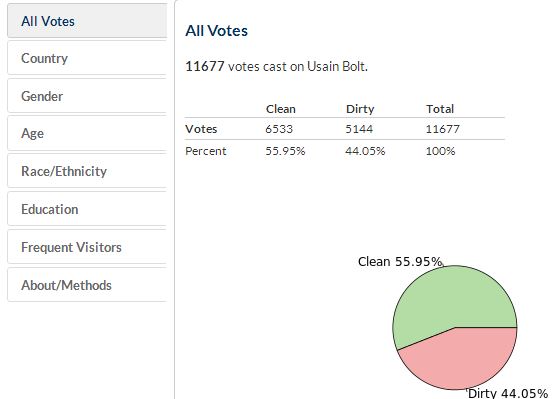The width and height of the screenshot is (558, 399).
Task: Click the Clean column header
Action: coord(280,109)
